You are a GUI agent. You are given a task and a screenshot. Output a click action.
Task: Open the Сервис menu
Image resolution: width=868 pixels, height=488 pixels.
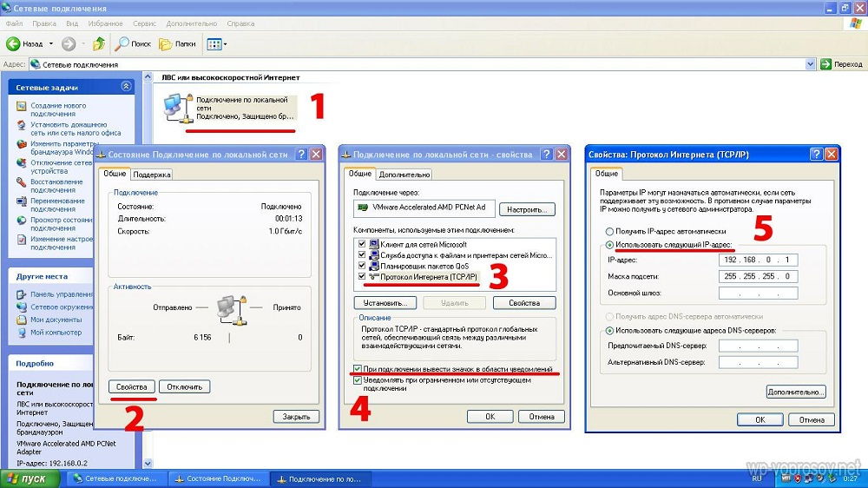[x=145, y=23]
